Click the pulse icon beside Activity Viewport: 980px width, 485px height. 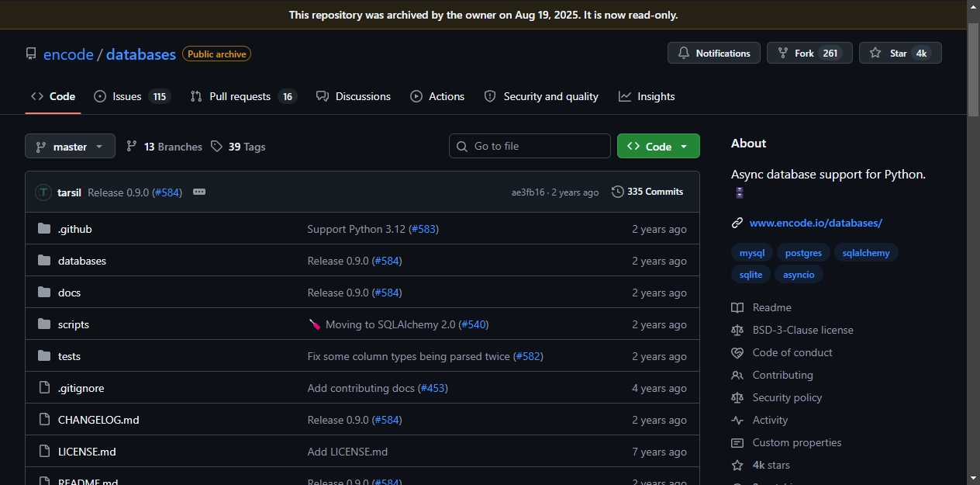point(737,420)
